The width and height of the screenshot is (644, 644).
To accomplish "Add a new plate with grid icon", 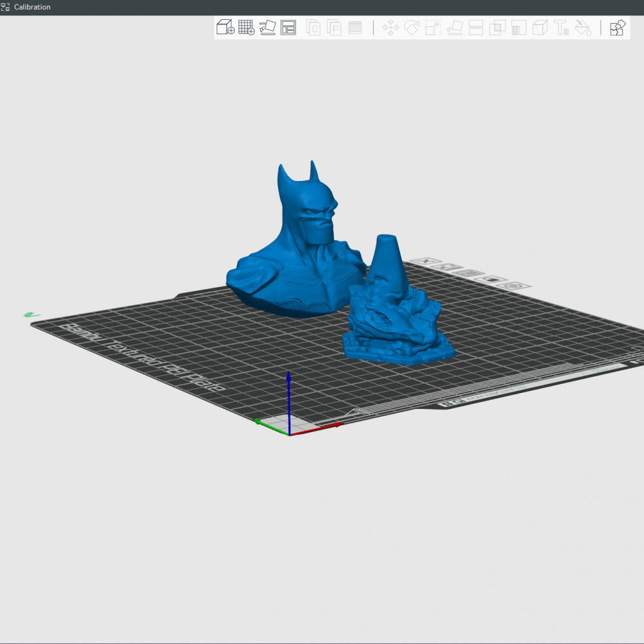I will [247, 28].
